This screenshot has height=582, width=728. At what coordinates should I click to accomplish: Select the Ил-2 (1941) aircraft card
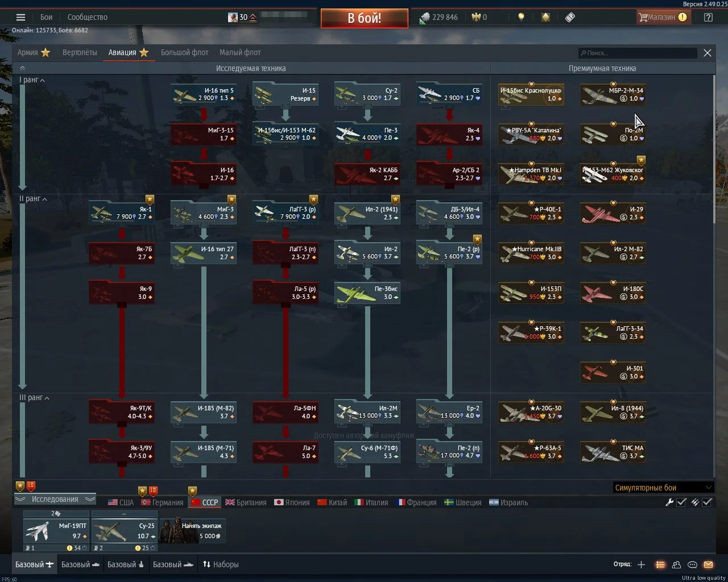point(367,213)
